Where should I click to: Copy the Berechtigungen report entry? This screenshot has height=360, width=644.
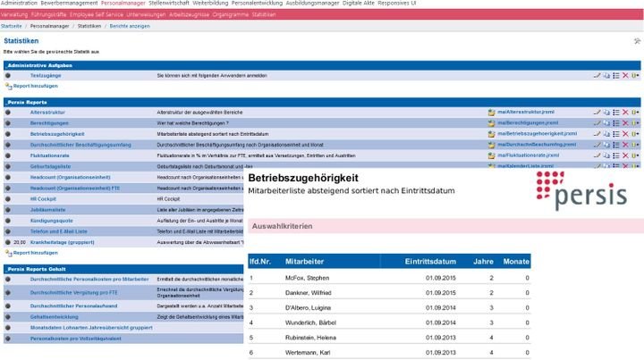[606, 123]
